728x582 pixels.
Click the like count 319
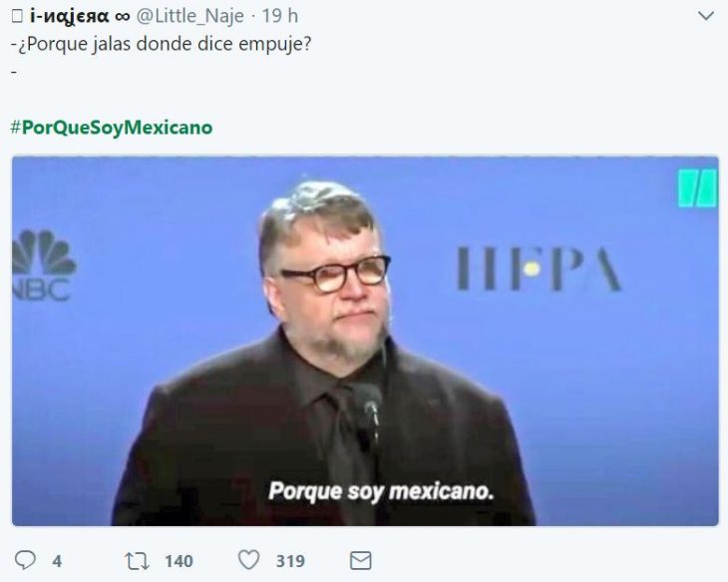tap(290, 561)
